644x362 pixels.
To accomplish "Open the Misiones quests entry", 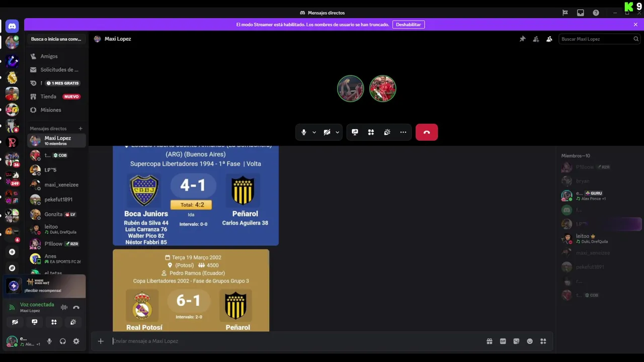I will (57, 110).
